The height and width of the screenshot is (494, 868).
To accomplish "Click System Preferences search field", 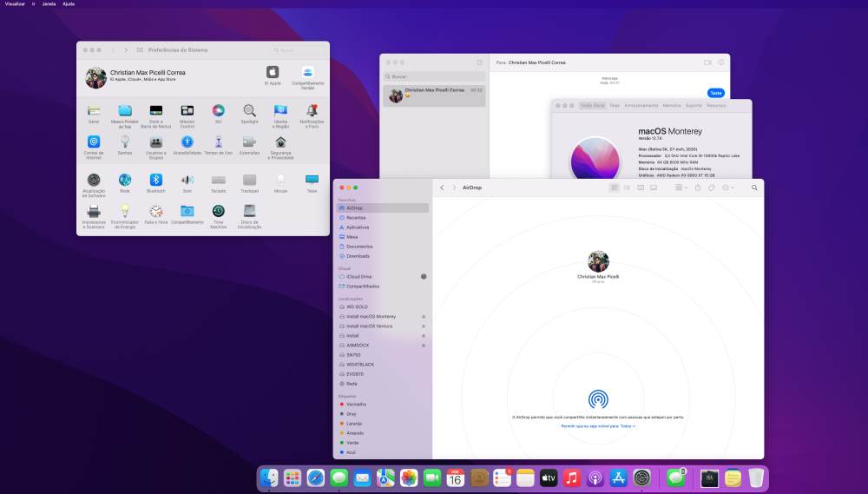I will pyautogui.click(x=299, y=49).
